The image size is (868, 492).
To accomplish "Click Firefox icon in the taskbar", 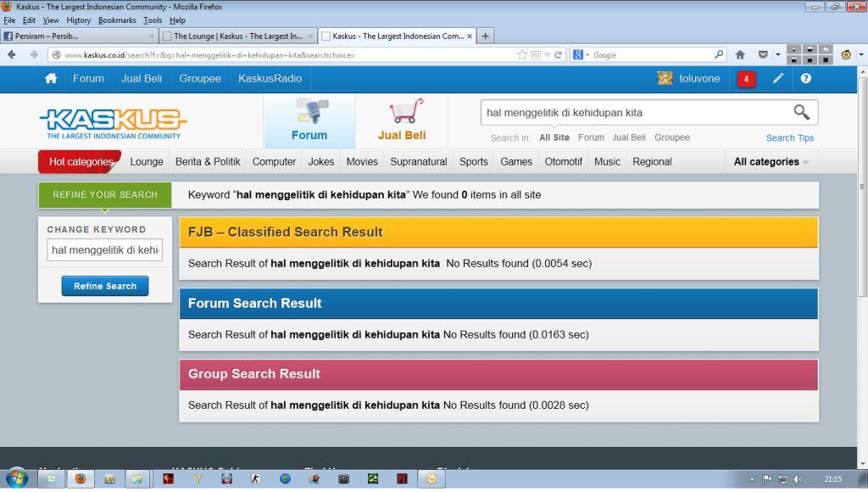I will coord(81,478).
